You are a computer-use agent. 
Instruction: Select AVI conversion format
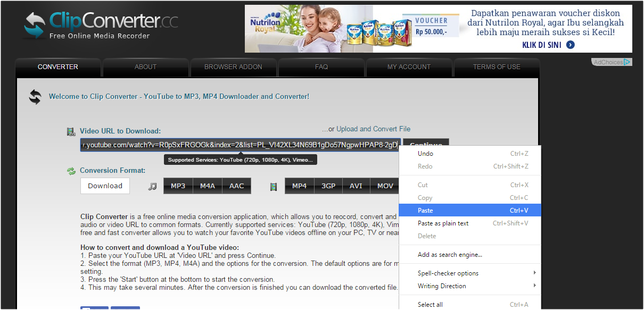tap(356, 186)
